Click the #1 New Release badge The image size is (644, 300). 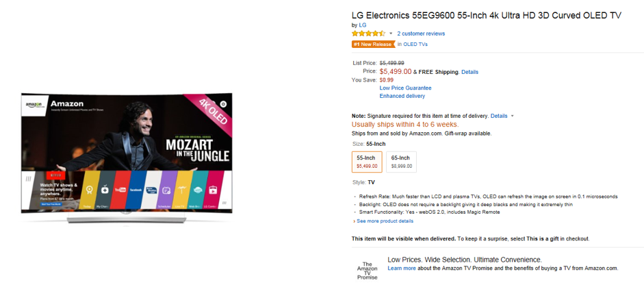374,45
